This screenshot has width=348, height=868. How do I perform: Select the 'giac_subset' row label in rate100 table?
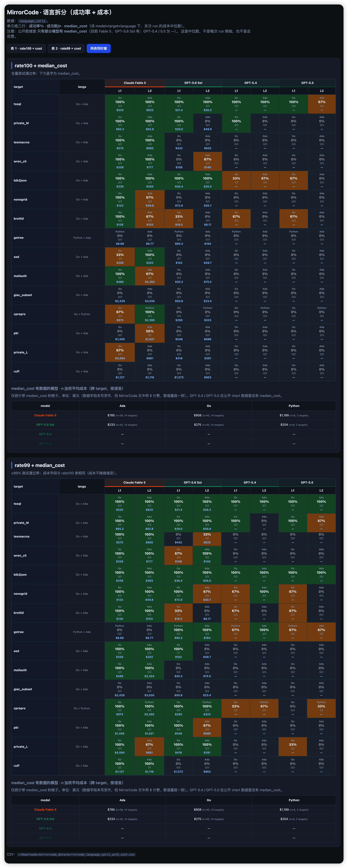23,295
